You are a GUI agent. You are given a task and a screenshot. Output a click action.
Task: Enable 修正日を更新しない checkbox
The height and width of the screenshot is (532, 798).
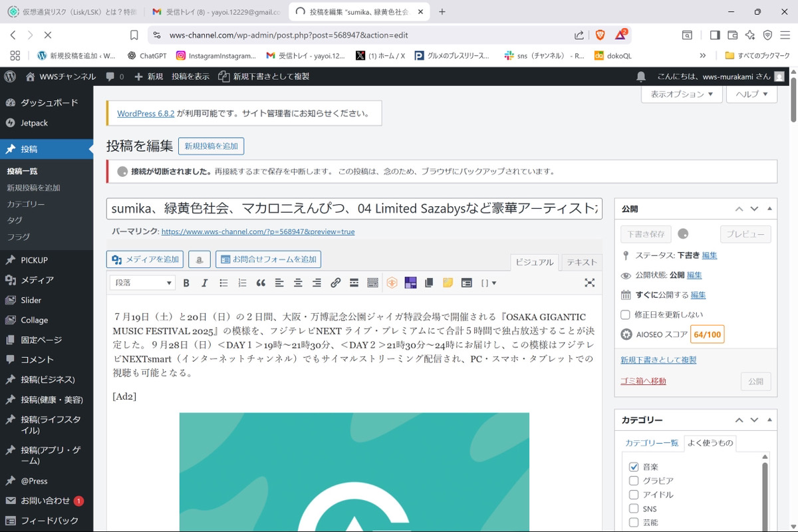[x=625, y=315]
